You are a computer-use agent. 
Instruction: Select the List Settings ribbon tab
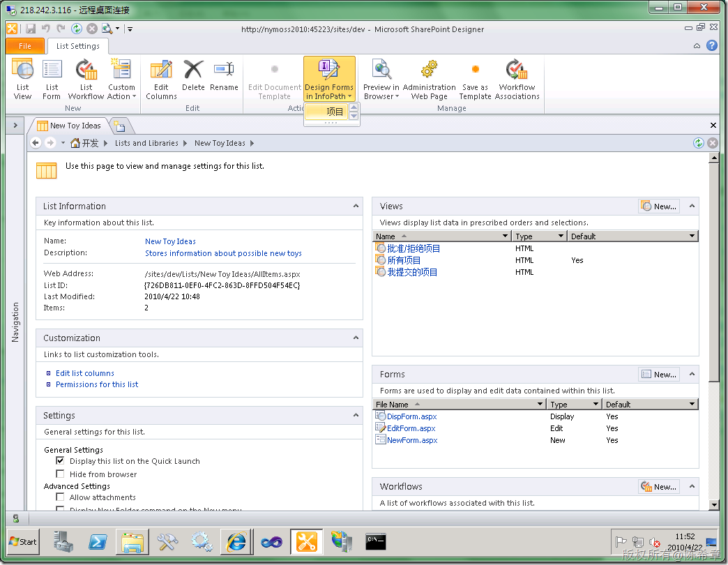tap(77, 46)
